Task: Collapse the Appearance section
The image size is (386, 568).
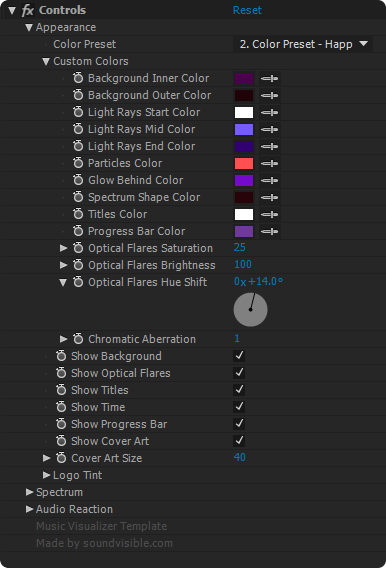Action: click(x=29, y=28)
